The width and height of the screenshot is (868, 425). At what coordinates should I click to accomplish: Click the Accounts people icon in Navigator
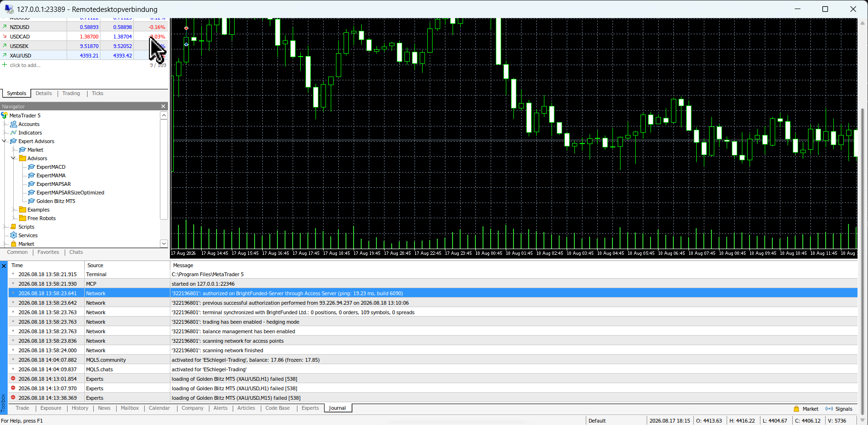tap(13, 124)
